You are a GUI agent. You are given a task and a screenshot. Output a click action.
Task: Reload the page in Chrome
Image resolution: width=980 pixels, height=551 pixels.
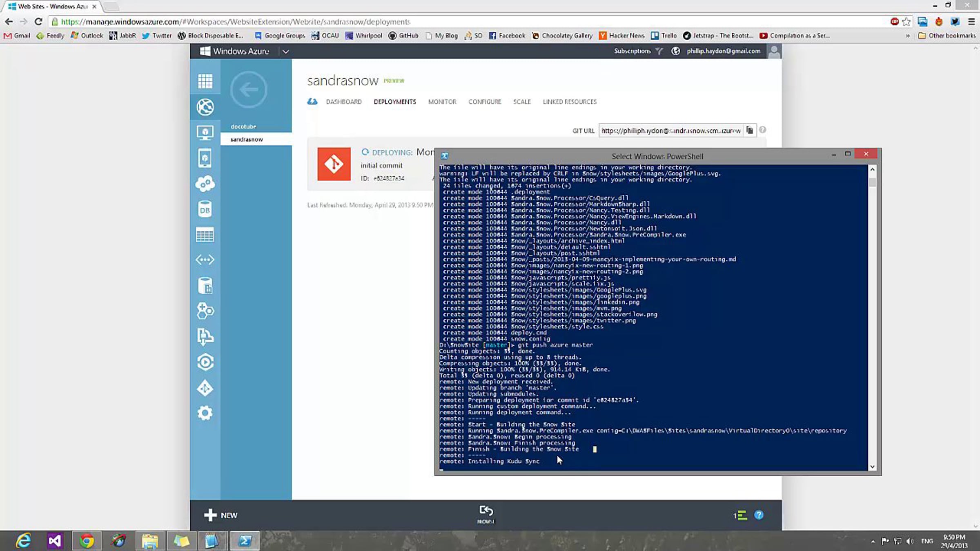[x=38, y=22]
